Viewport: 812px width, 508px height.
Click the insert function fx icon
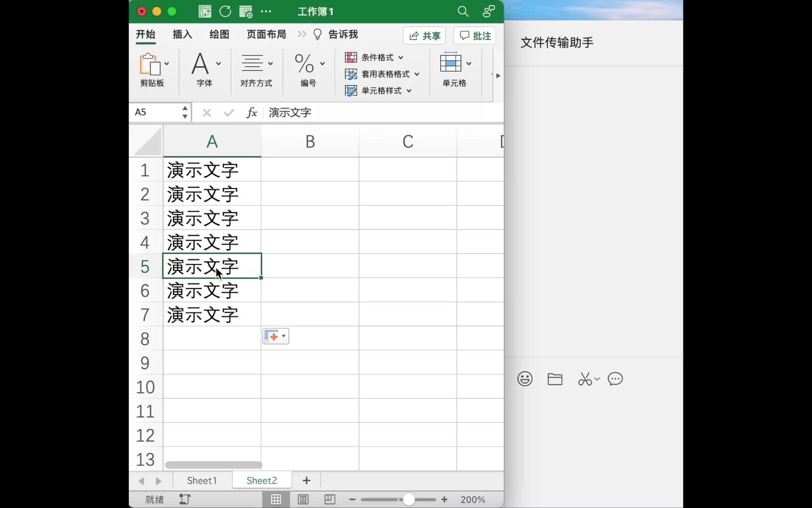point(252,112)
